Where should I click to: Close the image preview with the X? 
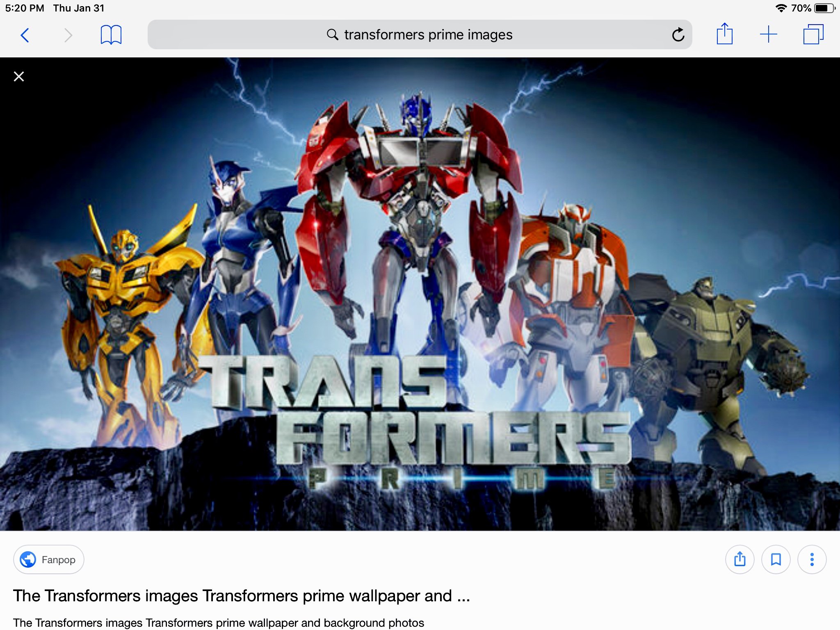pos(19,77)
